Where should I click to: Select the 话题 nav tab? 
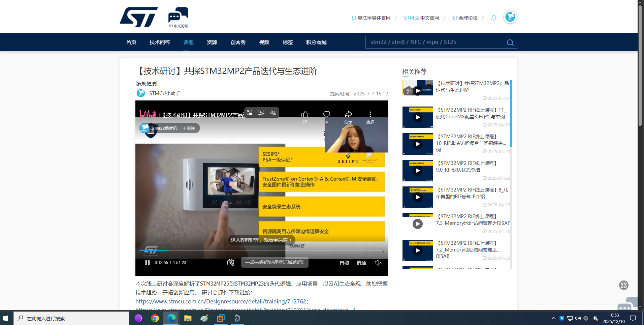(188, 42)
